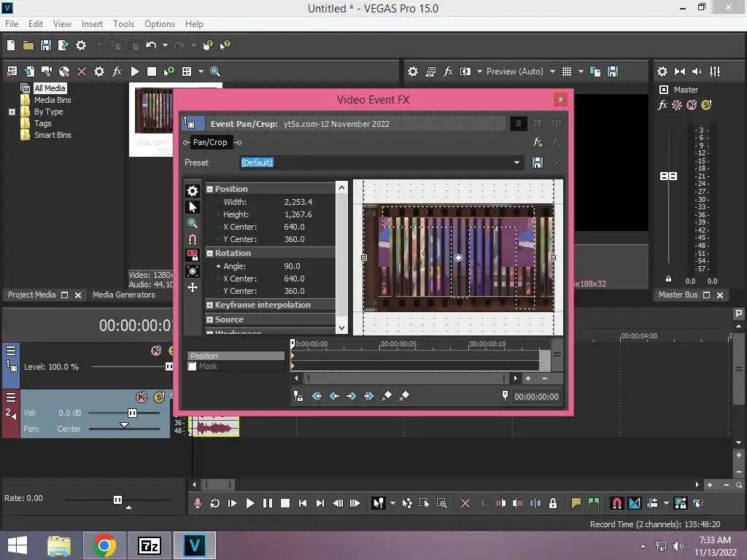Viewport: 747px width, 560px height.
Task: Save the preset with the disk button
Action: coord(538,163)
